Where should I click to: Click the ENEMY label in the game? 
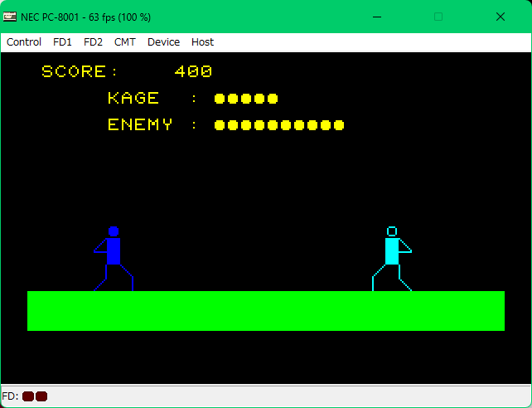[140, 125]
